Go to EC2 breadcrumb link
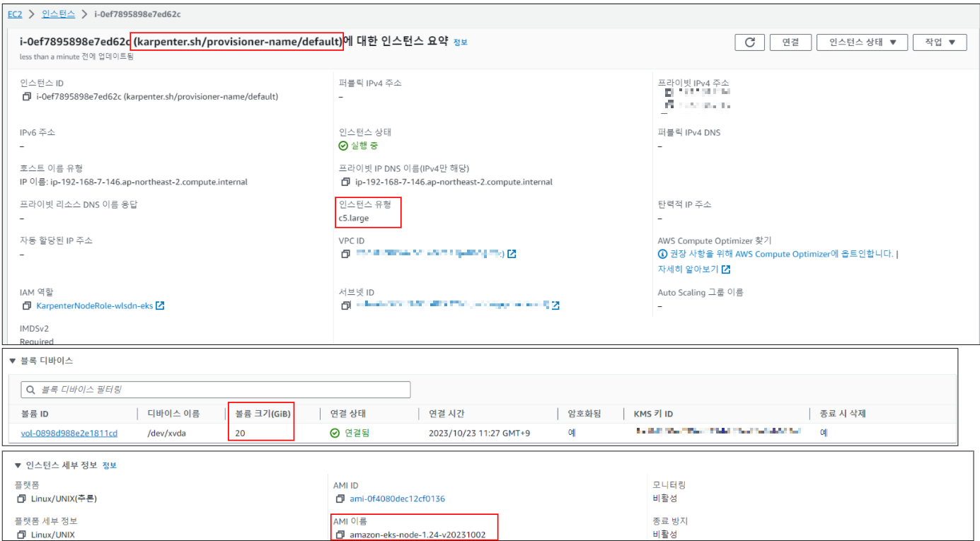This screenshot has height=541, width=980. pos(15,13)
